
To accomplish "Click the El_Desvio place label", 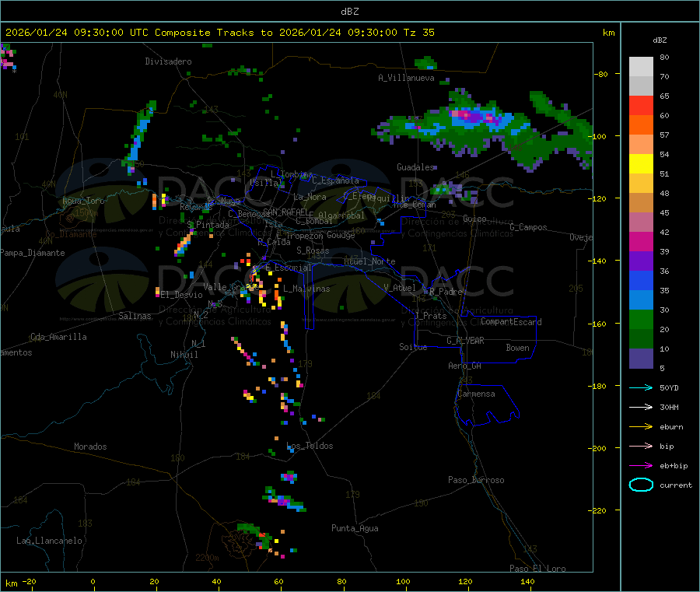I will tap(182, 295).
